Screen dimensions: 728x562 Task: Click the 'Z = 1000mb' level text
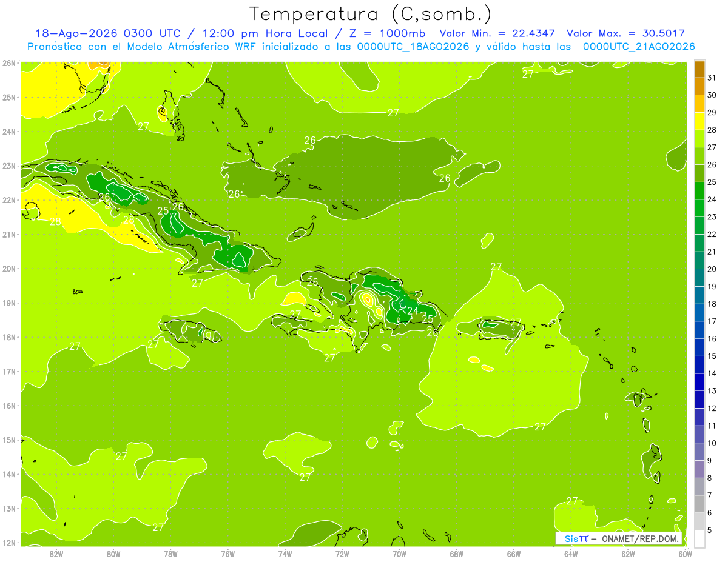tap(386, 33)
